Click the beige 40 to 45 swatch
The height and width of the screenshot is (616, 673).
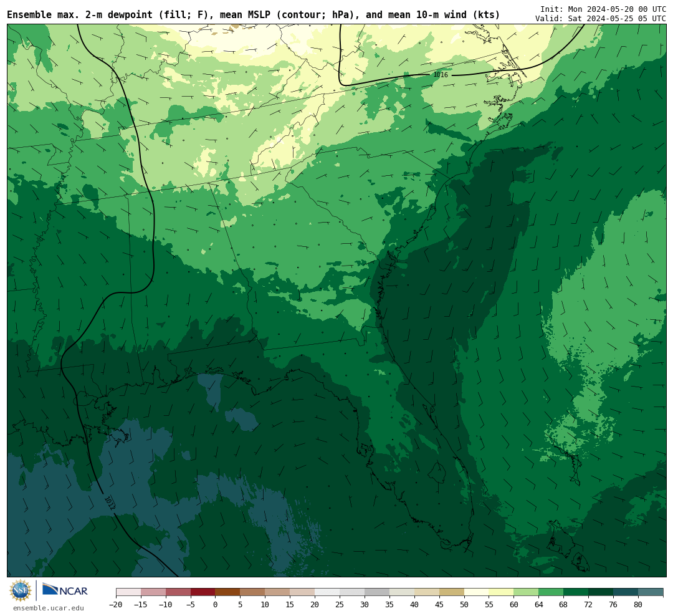click(427, 592)
